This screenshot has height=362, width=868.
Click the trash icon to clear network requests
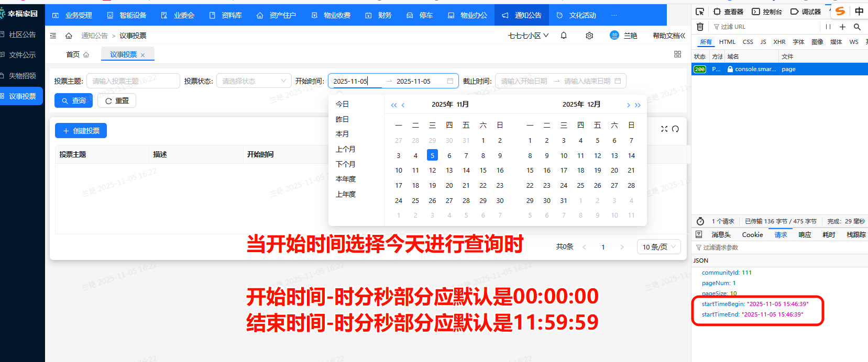(x=700, y=27)
